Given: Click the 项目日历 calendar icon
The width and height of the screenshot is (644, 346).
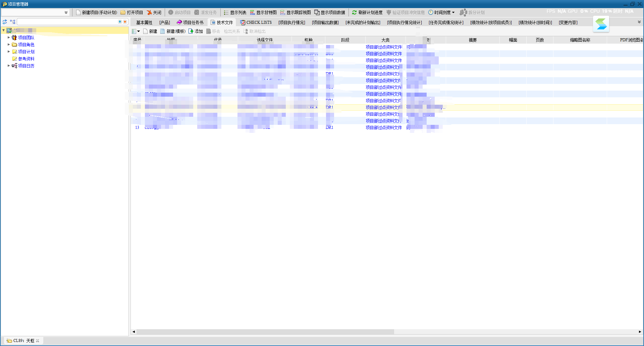Looking at the screenshot, I should [x=14, y=66].
